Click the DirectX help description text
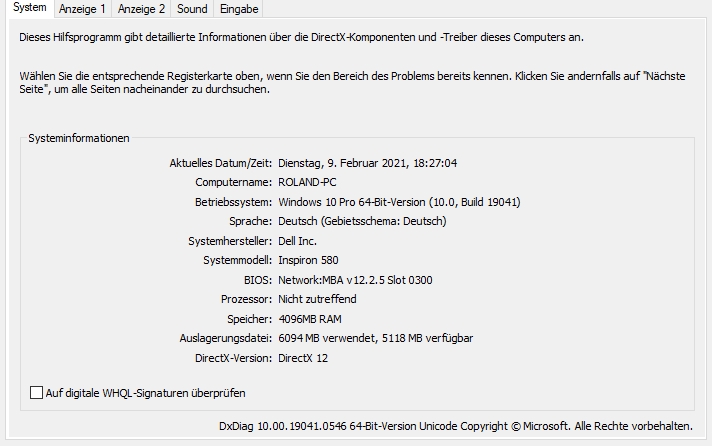Screen dimensions: 712x446 tap(301, 37)
